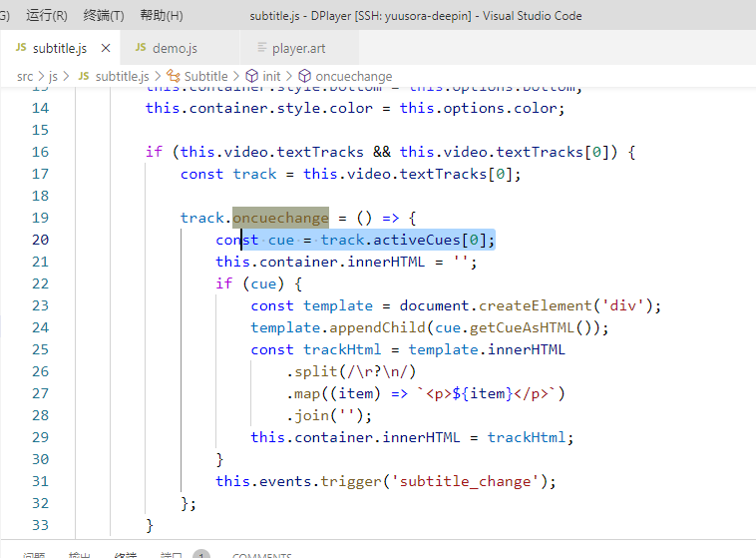Click the 'div' string on line 23
Screen dimensions: 756x558
click(x=623, y=305)
